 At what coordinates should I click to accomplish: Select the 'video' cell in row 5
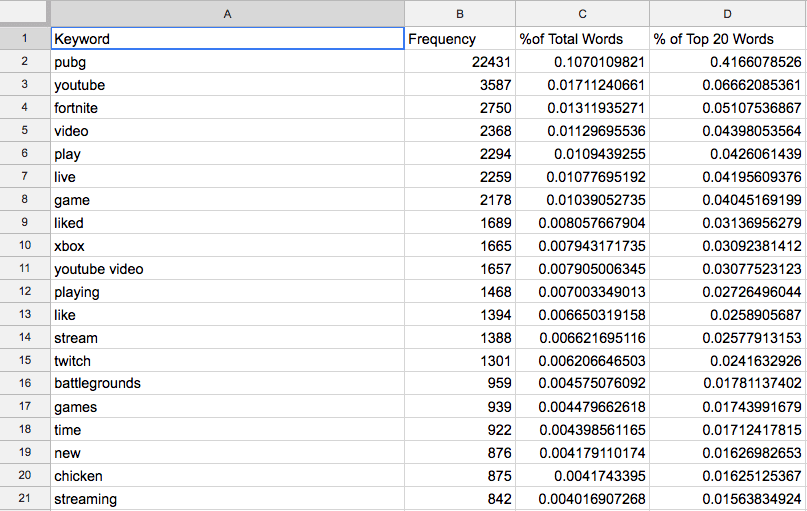pyautogui.click(x=227, y=131)
